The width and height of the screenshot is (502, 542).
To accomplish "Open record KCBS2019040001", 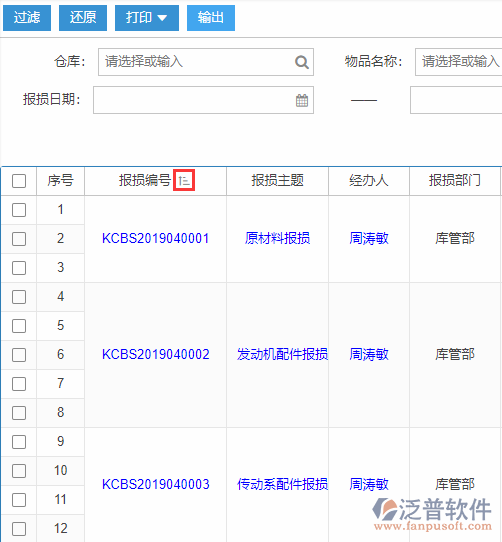I will point(156,239).
